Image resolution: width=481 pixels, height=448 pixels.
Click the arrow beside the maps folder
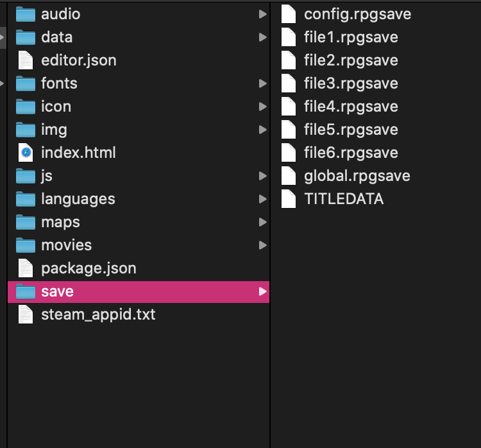tap(262, 222)
